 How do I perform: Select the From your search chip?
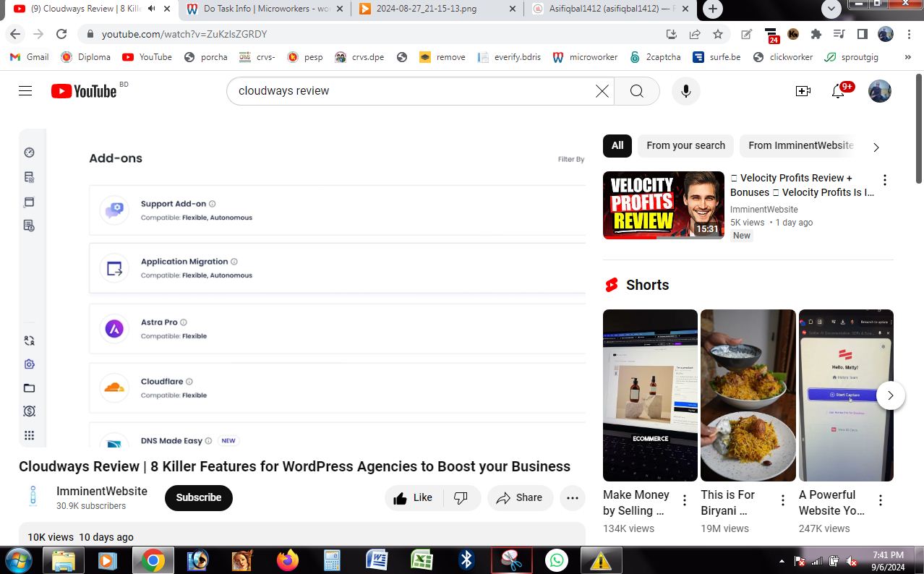click(685, 145)
